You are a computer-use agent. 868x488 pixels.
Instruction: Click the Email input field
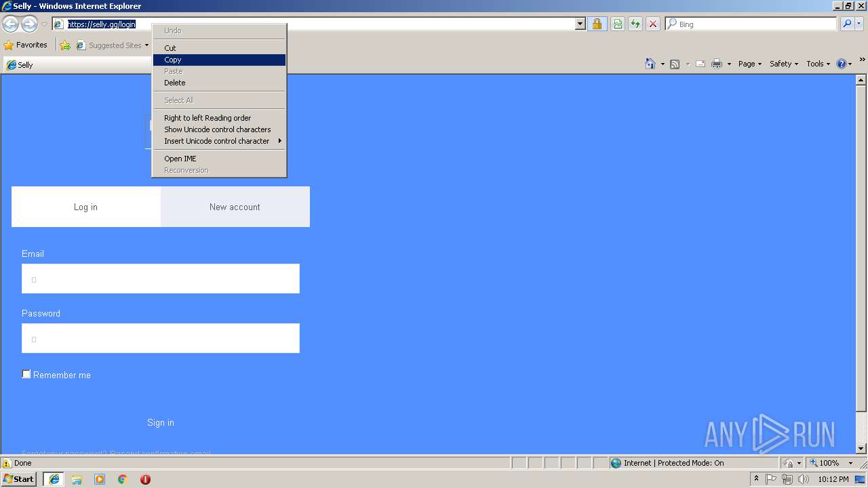click(x=161, y=279)
